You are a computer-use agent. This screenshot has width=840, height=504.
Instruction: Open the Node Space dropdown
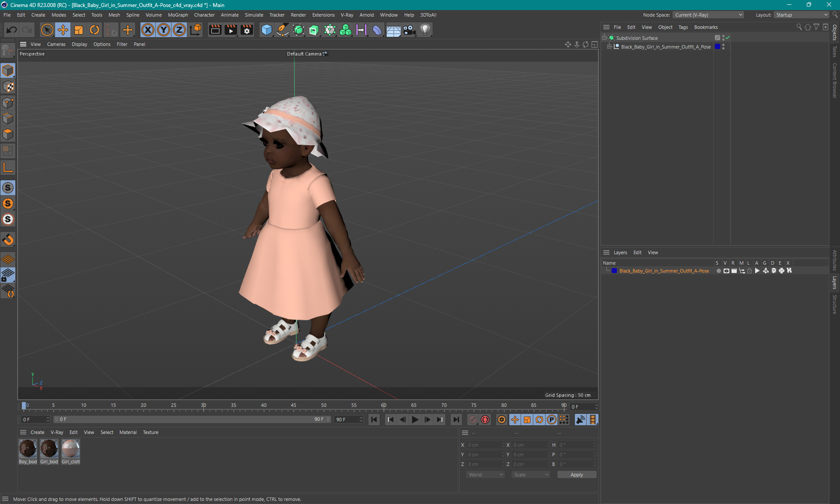708,15
